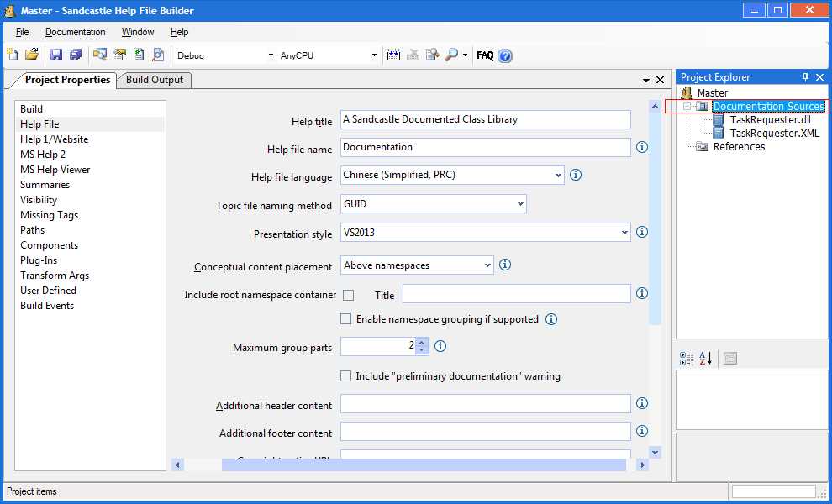This screenshot has width=832, height=504.
Task: Click the horizontal scrollbar right arrow
Action: (643, 465)
